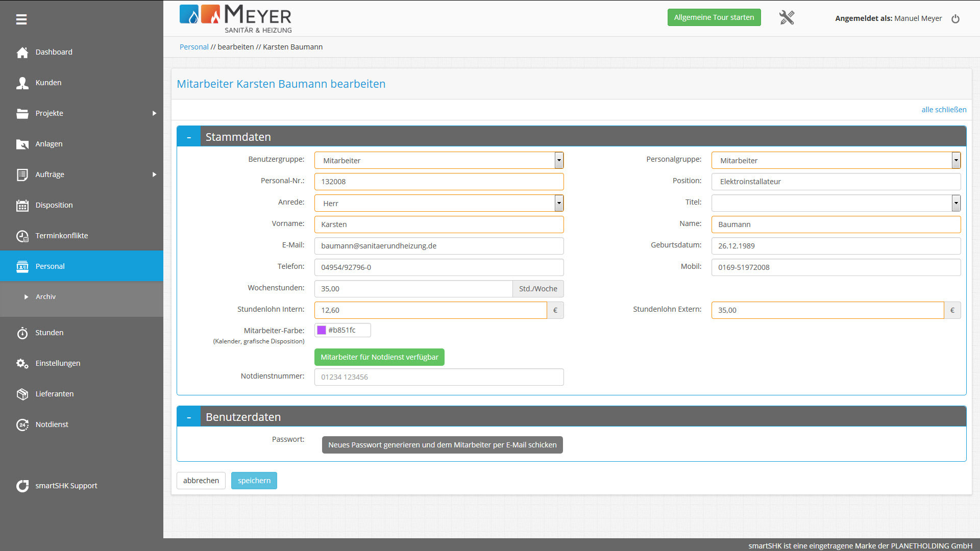Click the Personal breadcrumb link
Screen dimensions: 980x551
click(x=194, y=47)
